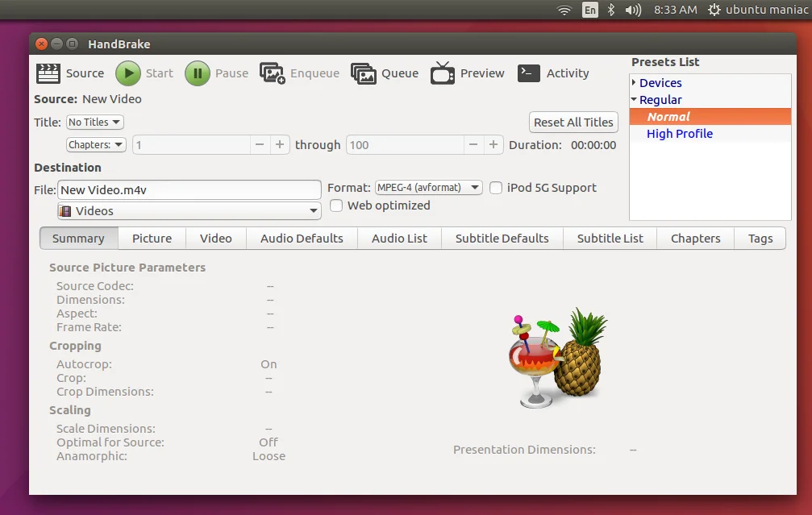Switch to the Video tab
The width and height of the screenshot is (812, 515).
[x=216, y=239]
